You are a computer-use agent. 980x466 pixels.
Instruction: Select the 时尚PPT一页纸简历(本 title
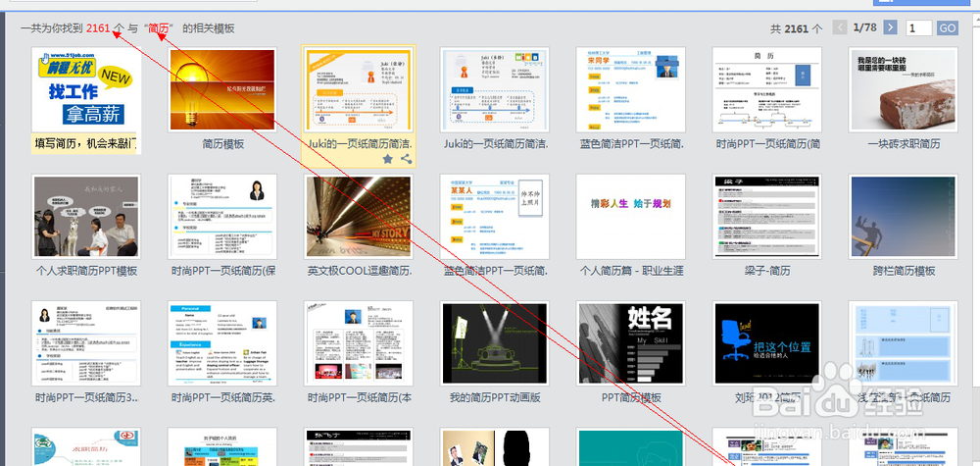pos(359,398)
